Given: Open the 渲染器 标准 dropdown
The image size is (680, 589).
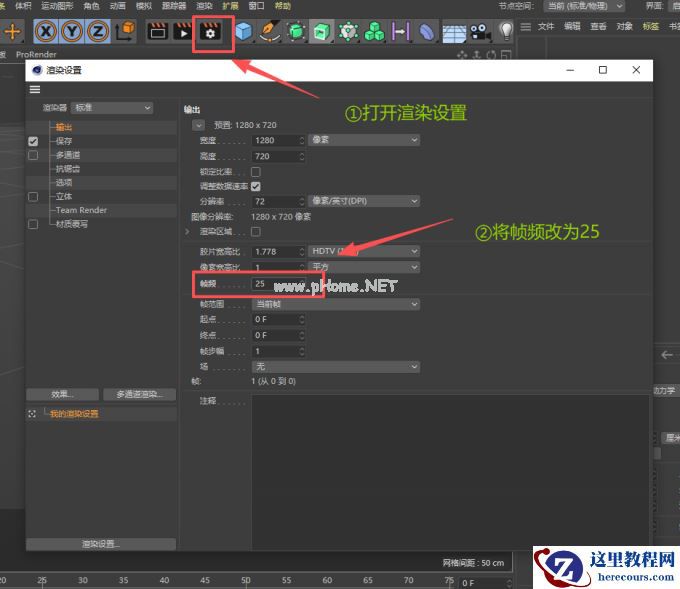Looking at the screenshot, I should (x=112, y=108).
